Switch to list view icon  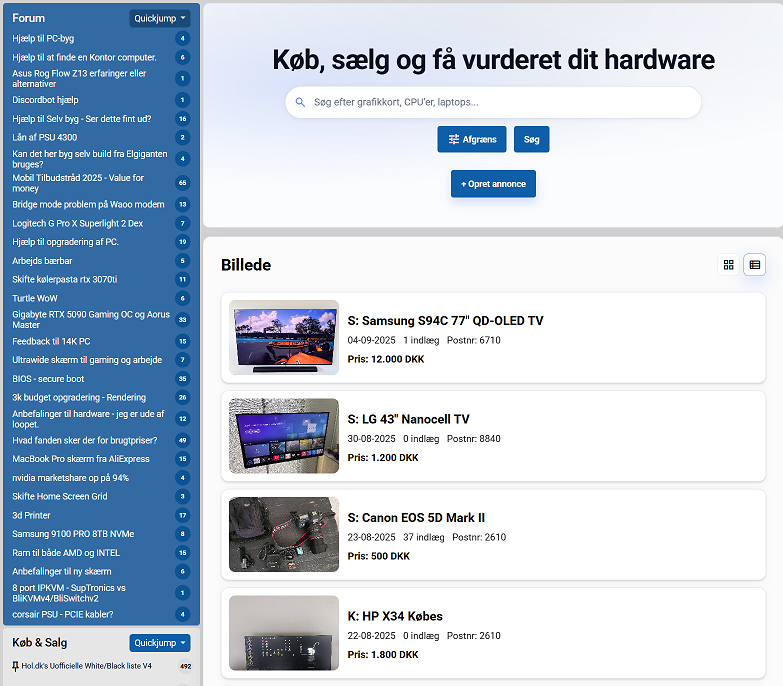[x=755, y=265]
